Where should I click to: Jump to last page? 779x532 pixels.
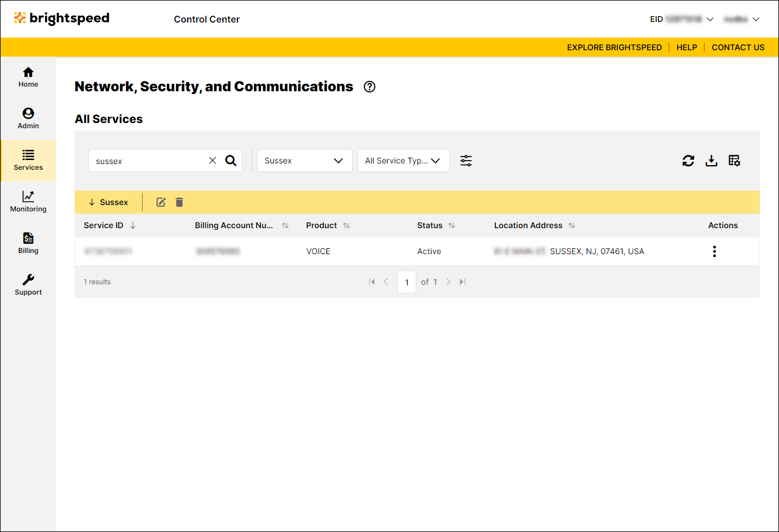pyautogui.click(x=462, y=282)
